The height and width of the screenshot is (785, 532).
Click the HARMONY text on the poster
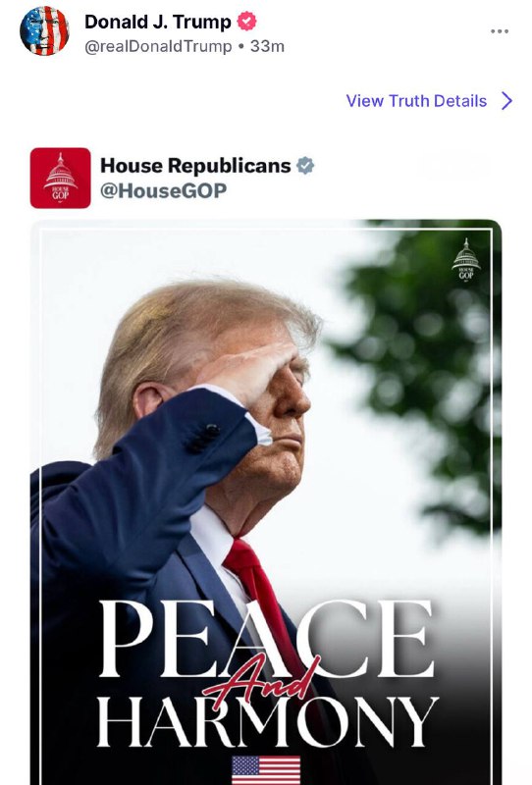point(267,721)
